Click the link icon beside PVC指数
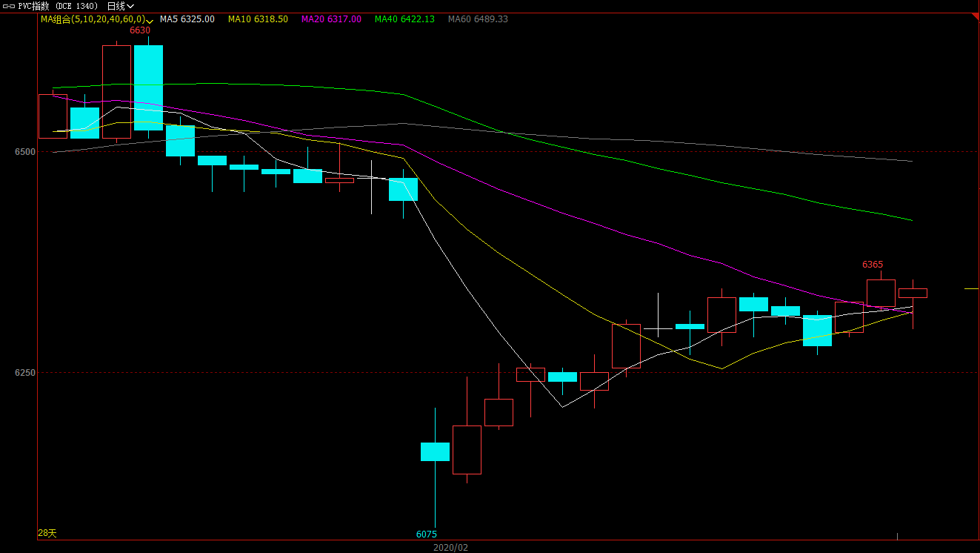The width and height of the screenshot is (980, 553). click(9, 6)
